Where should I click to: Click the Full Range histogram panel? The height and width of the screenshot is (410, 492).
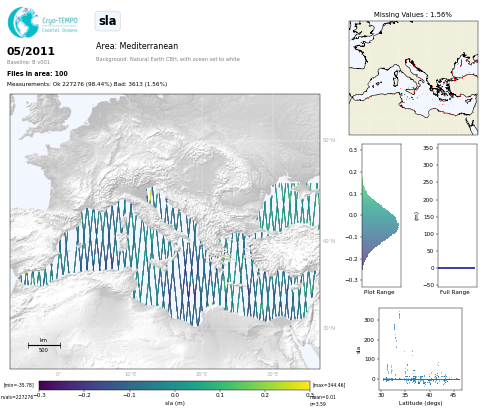click(457, 215)
